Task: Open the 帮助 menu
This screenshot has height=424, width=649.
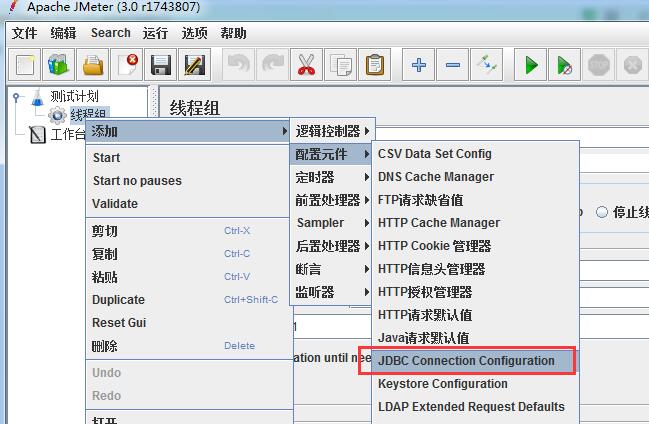Action: (233, 33)
